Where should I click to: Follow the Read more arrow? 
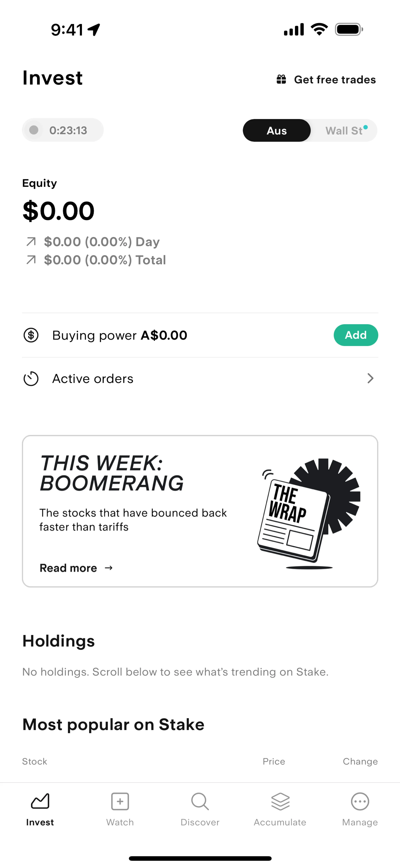click(x=109, y=568)
